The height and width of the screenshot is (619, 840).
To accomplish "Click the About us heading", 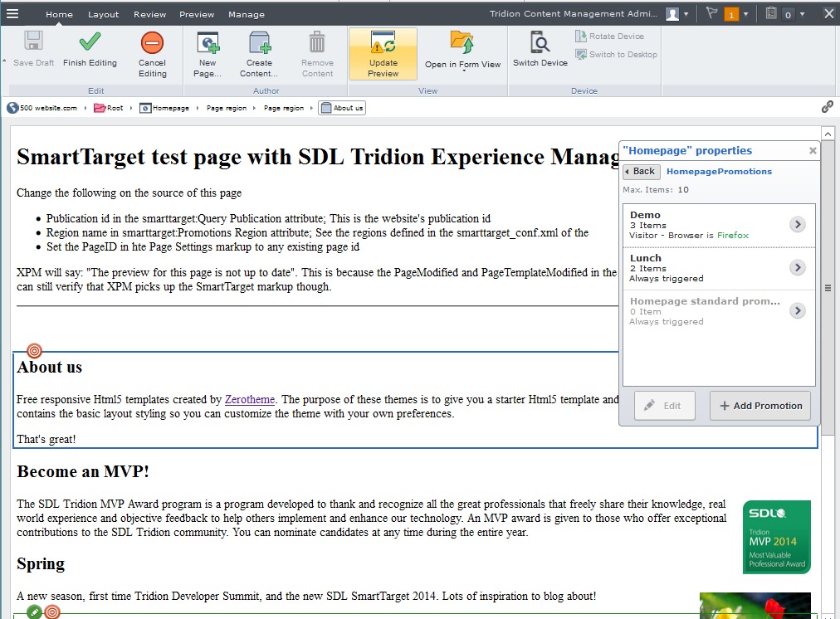I will point(49,368).
